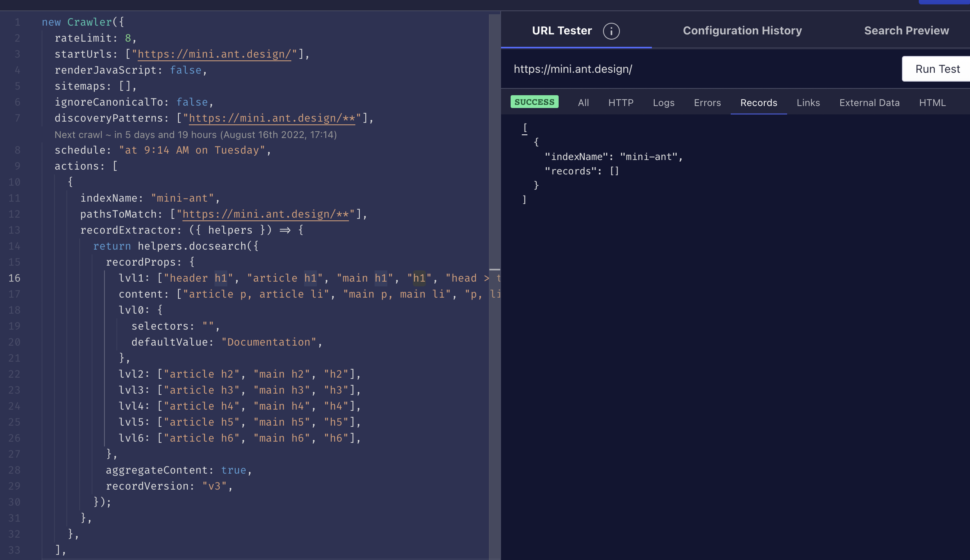Click line number 16 in gutter
Image resolution: width=970 pixels, height=560 pixels.
click(14, 278)
